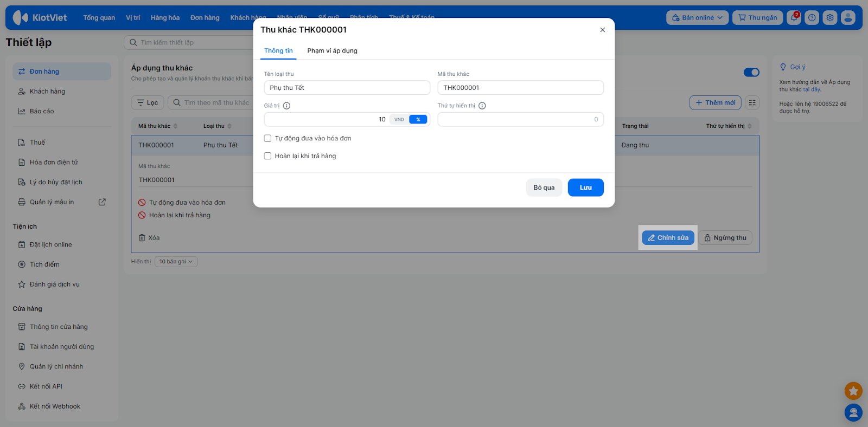868x427 pixels.
Task: Open Hóa đơn điện tử in sidebar
Action: [62, 163]
